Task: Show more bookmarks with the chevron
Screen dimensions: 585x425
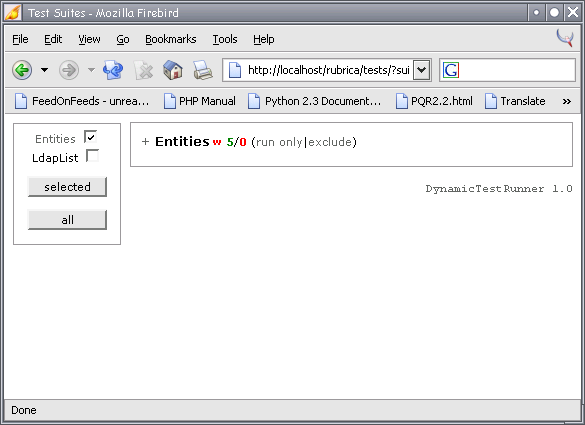Action: [567, 101]
